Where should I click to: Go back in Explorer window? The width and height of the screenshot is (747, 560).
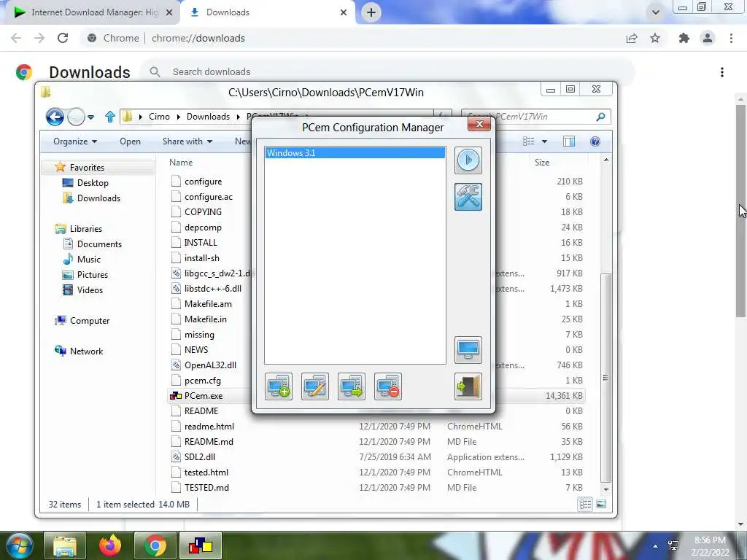click(55, 117)
